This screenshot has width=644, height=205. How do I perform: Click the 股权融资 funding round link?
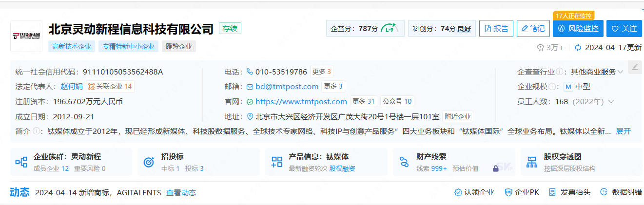pyautogui.click(x=342, y=168)
